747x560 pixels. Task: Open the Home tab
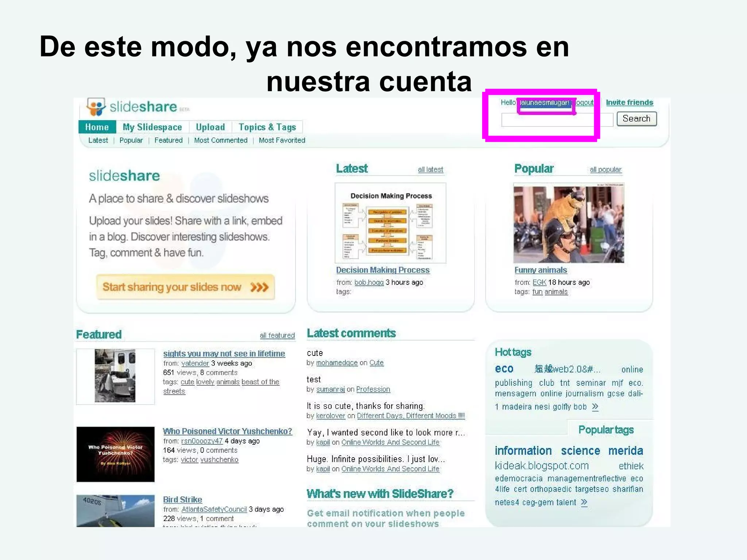click(97, 127)
